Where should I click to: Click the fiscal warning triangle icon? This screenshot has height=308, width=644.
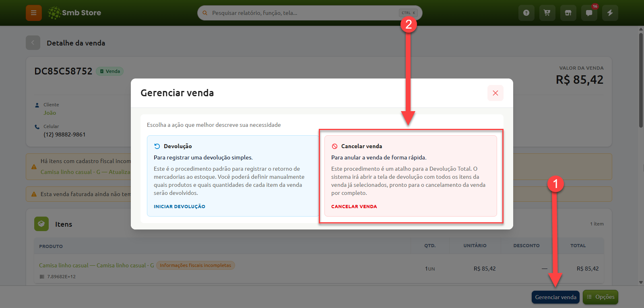(34, 167)
